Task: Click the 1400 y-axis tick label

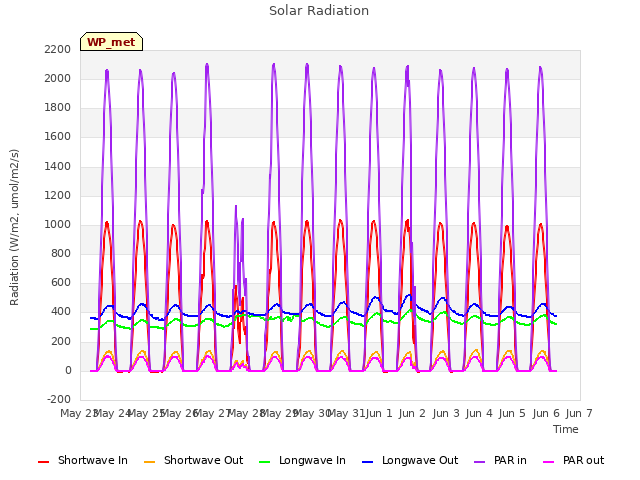Action: coord(58,166)
